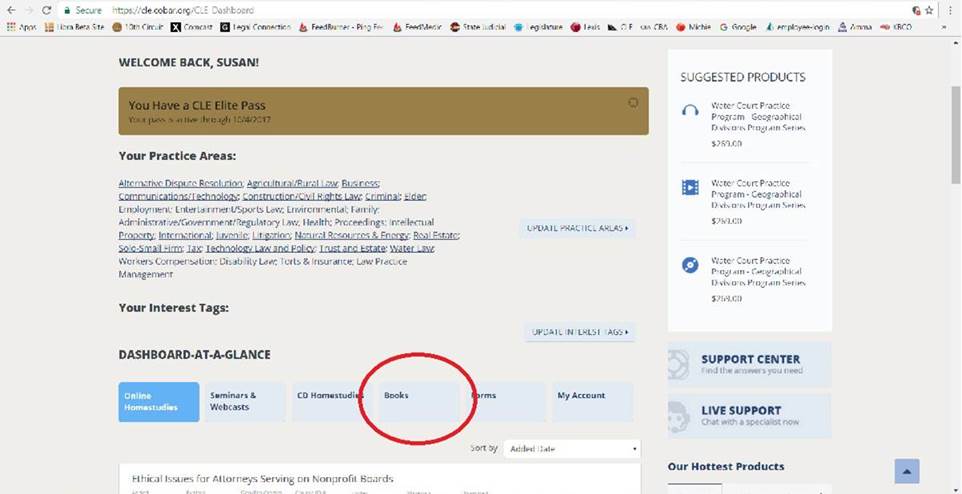Open the Apps bookmarks shortcut
The width and height of the screenshot is (962, 494).
21,27
